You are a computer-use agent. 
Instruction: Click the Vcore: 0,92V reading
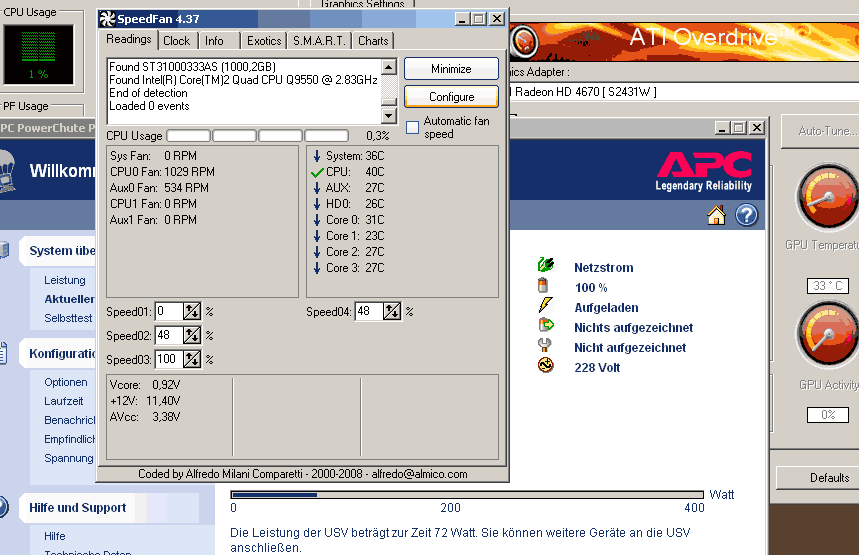[145, 385]
